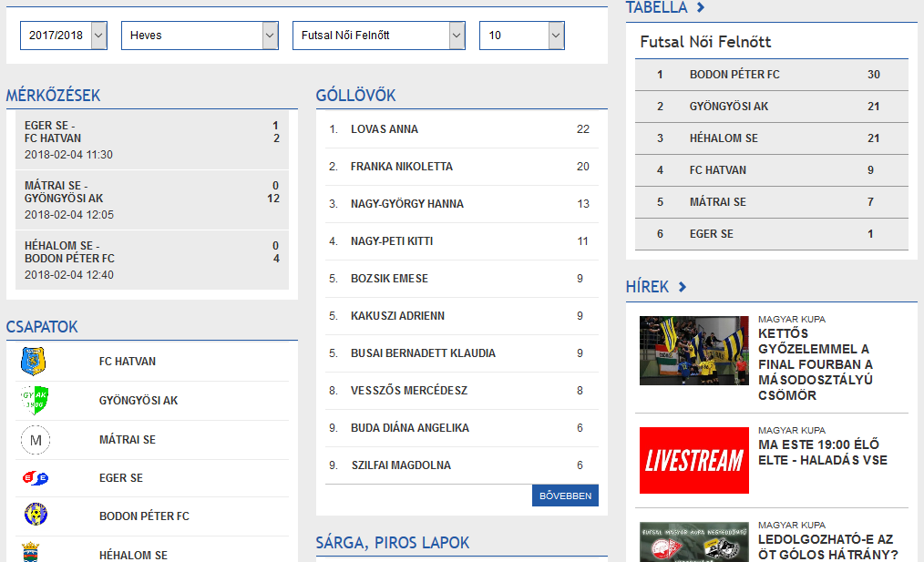Click the arrow icon next to HÍREK
Screen dimensions: 924x562
pyautogui.click(x=683, y=287)
